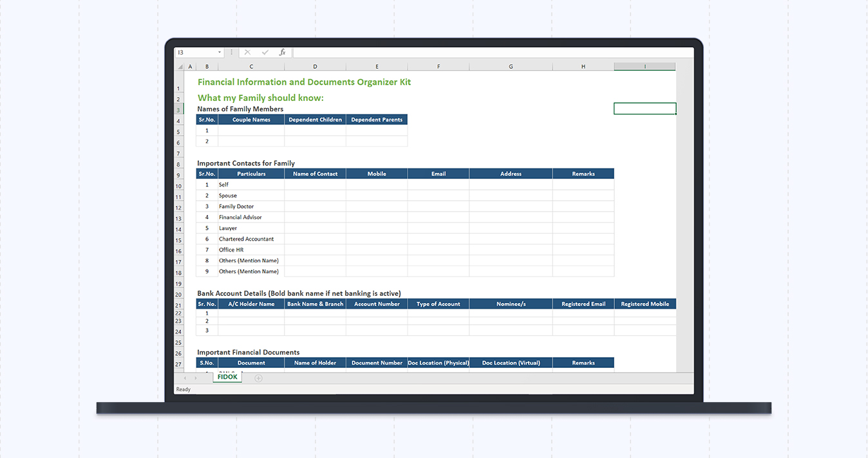
Task: Select row 10 header
Action: pos(178,186)
